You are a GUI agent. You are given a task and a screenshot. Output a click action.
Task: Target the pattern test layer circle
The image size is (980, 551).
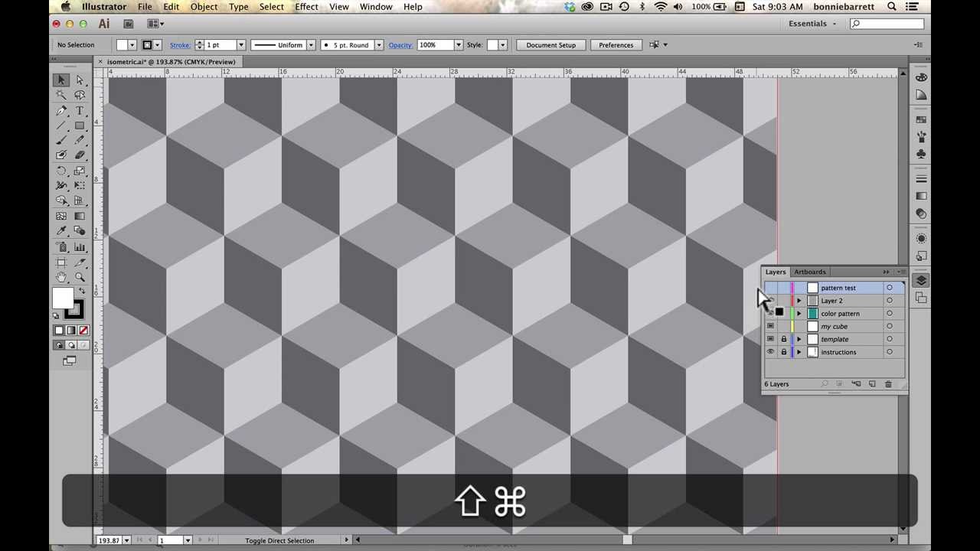[x=889, y=288]
